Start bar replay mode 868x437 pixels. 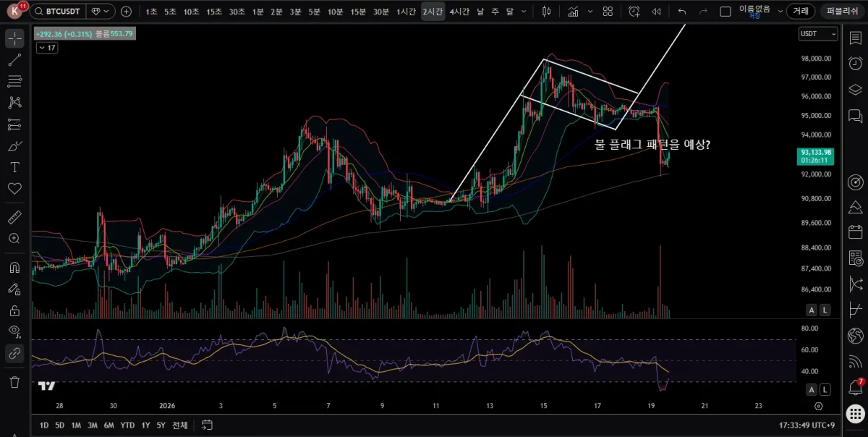click(656, 11)
